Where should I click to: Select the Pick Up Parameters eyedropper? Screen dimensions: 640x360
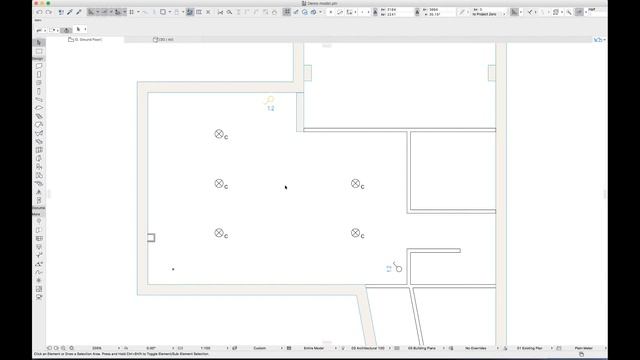pyautogui.click(x=70, y=12)
